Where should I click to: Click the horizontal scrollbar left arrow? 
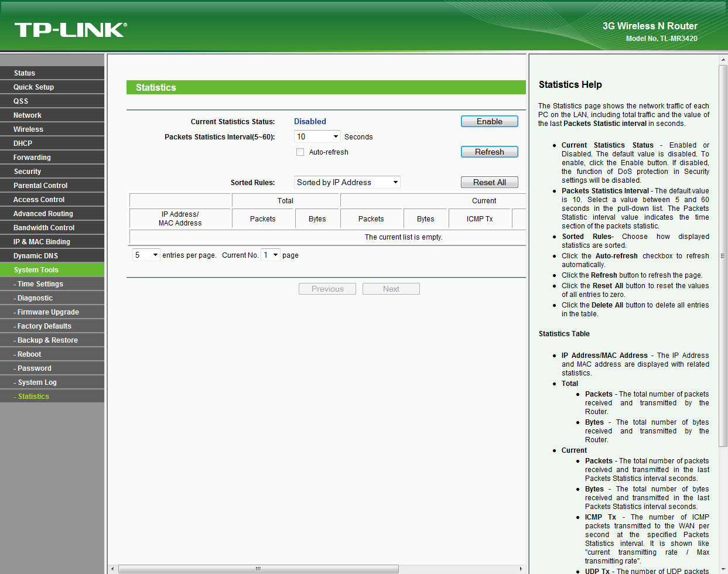click(113, 569)
